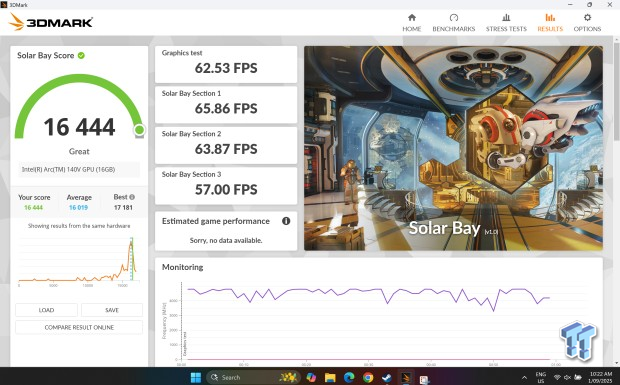
Task: Click the ENG US language indicator
Action: point(541,377)
